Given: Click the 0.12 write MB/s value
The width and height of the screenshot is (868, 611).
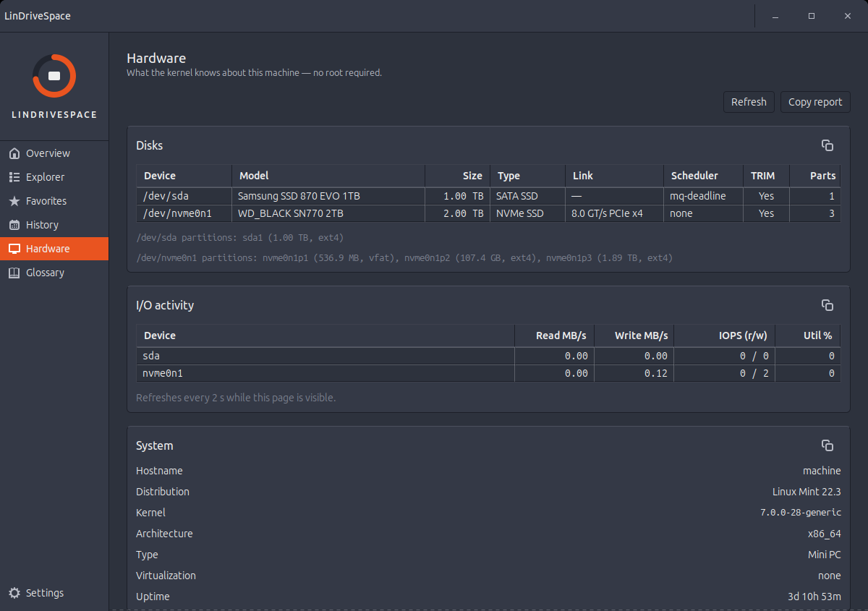Looking at the screenshot, I should (634, 373).
